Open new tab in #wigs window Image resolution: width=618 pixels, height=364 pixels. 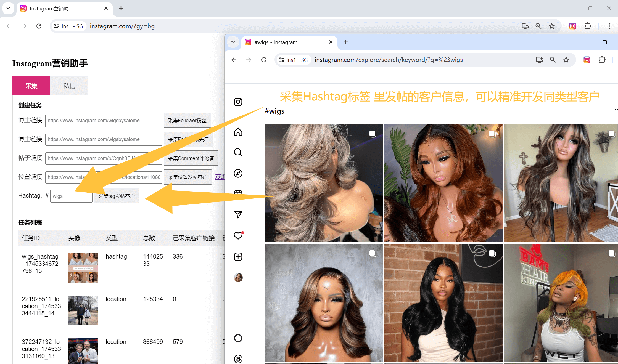pos(346,42)
